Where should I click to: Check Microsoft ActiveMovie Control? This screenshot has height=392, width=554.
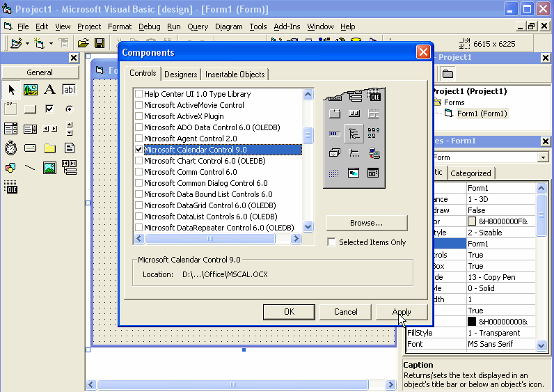click(139, 105)
